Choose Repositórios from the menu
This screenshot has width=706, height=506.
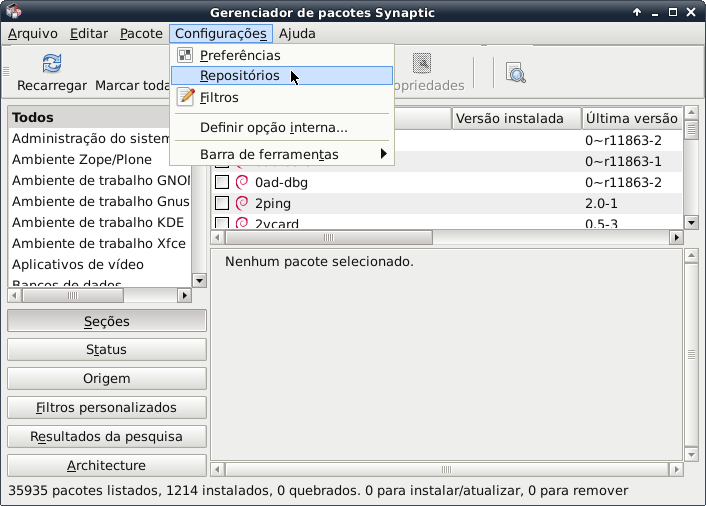tap(282, 76)
